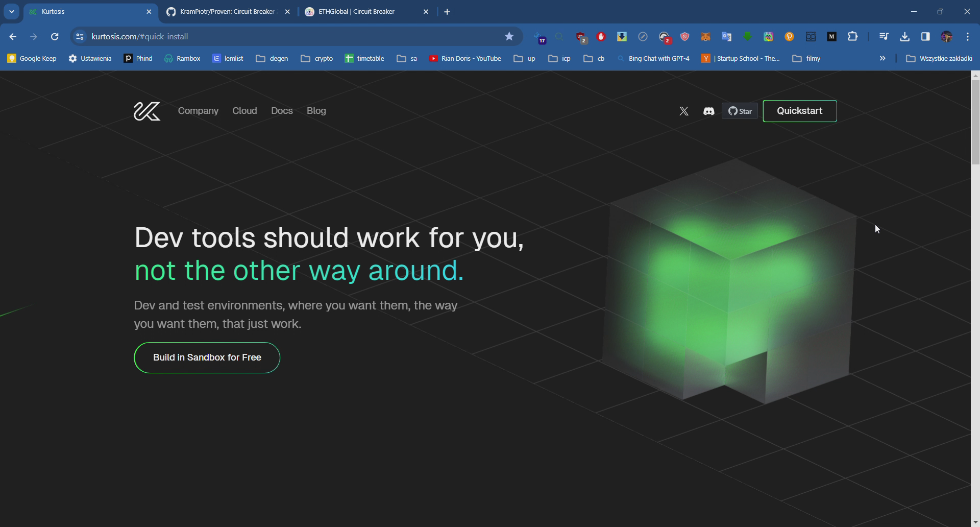This screenshot has width=980, height=527.
Task: Open the tab search dropdown
Action: coord(11,12)
